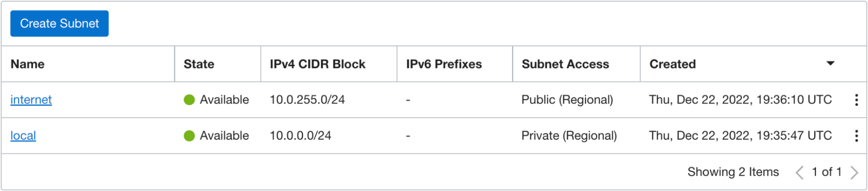Click the Private (Regional) access cell
Screen dimensions: 868x191
point(569,136)
